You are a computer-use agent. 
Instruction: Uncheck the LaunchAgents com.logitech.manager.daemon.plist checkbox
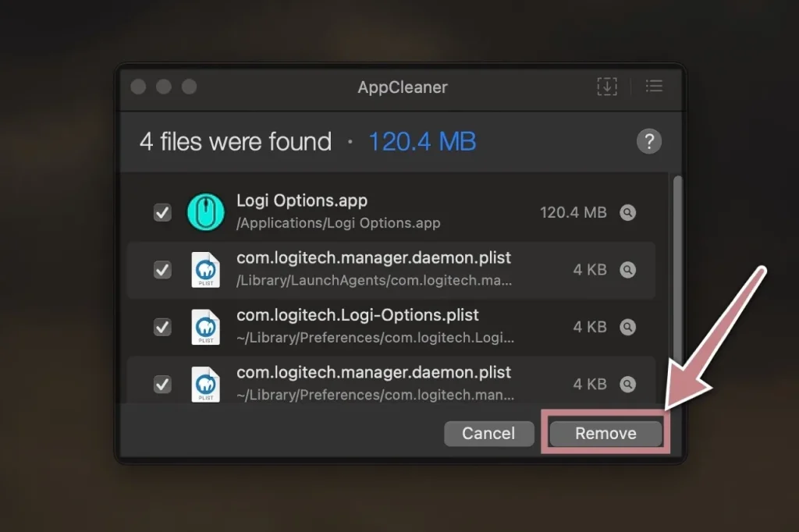click(162, 270)
